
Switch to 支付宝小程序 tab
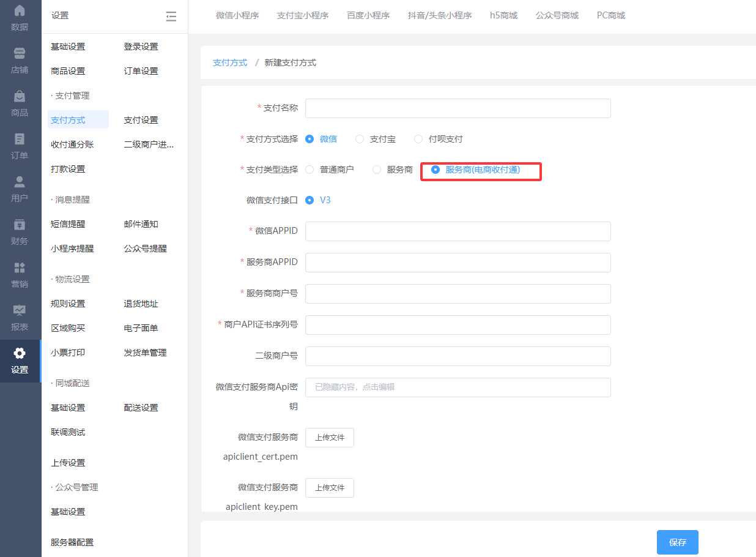(303, 16)
